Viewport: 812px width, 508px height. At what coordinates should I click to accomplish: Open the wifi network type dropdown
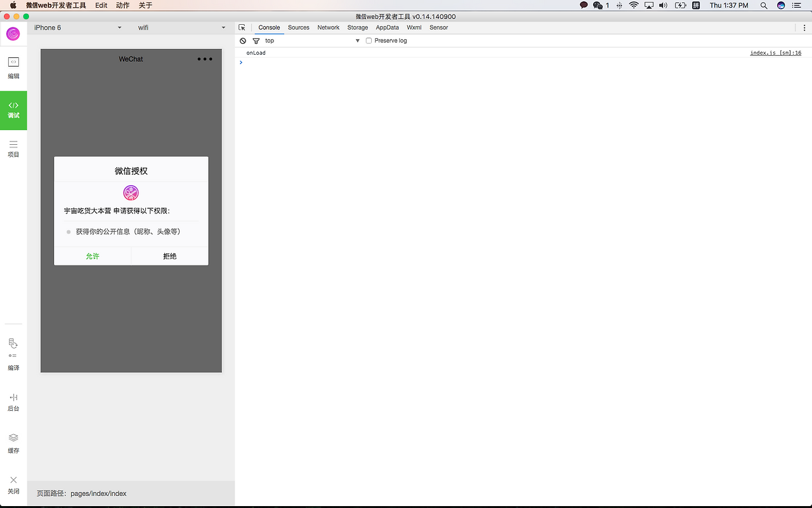(181, 27)
